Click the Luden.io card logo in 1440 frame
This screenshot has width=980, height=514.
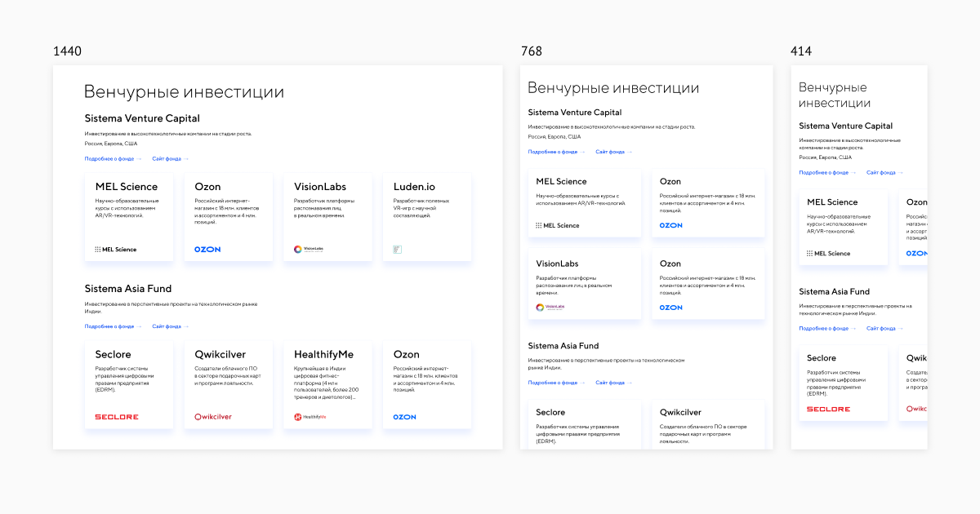(x=398, y=249)
